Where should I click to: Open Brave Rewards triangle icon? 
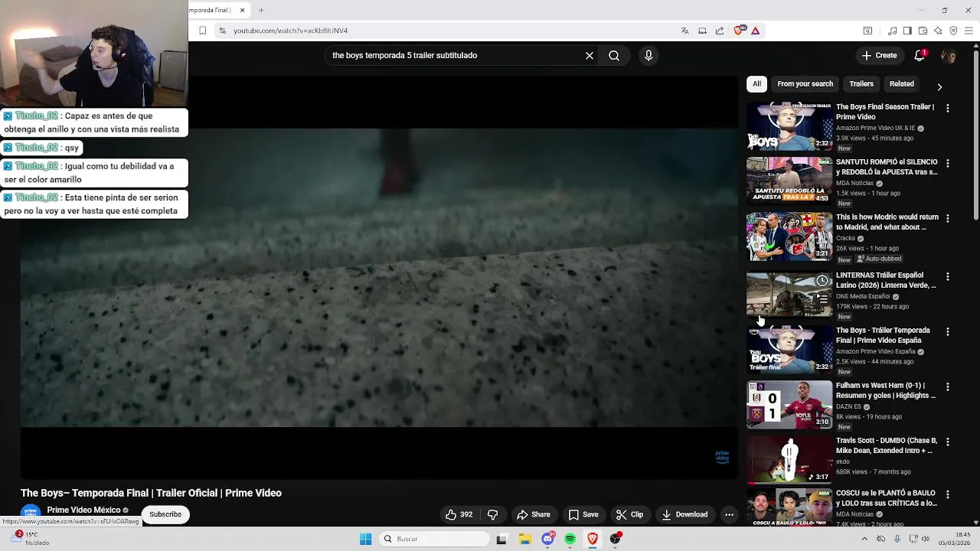[755, 31]
